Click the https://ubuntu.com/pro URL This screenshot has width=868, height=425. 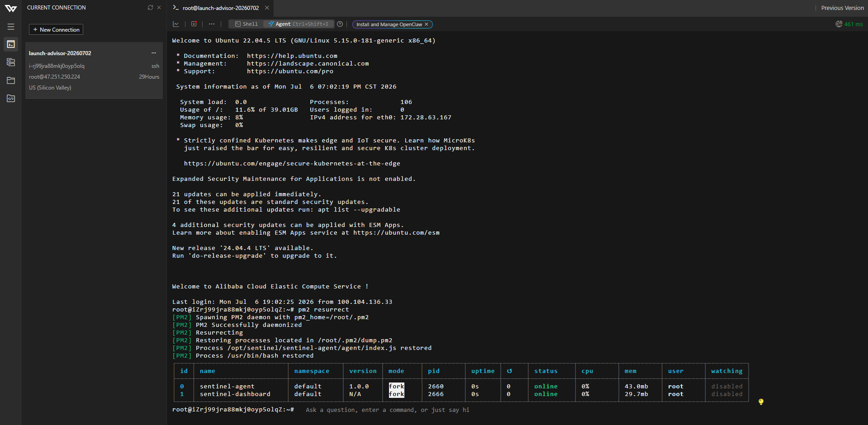coord(290,71)
